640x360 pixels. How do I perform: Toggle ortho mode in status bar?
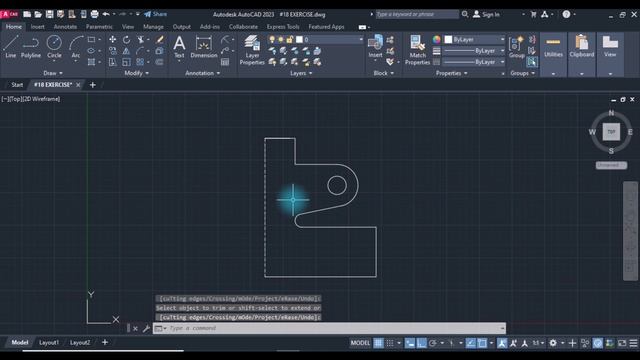pos(421,343)
